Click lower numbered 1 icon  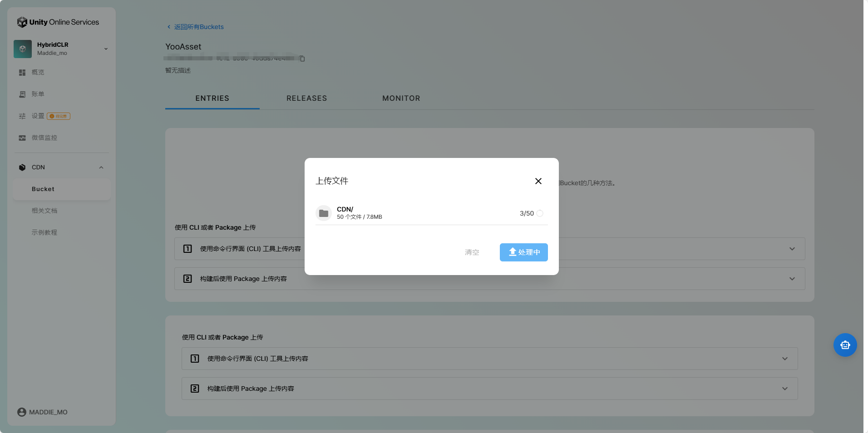coord(195,359)
